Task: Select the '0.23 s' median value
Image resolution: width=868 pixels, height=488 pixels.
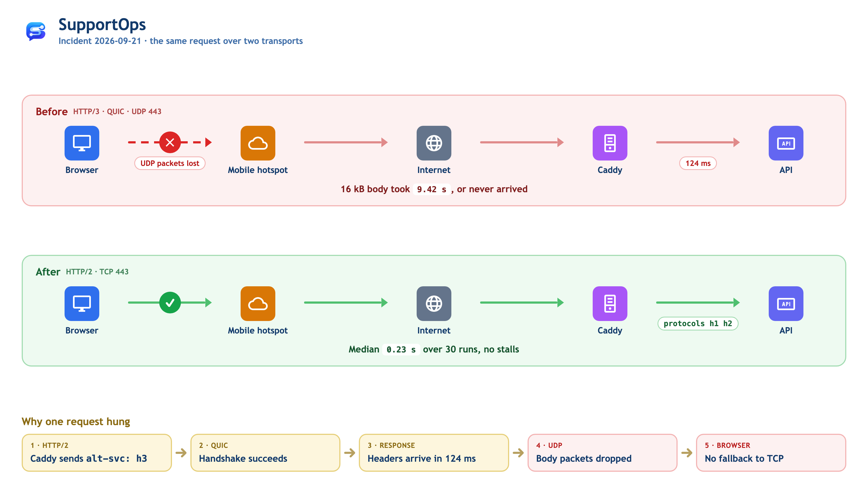Action: coord(401,349)
